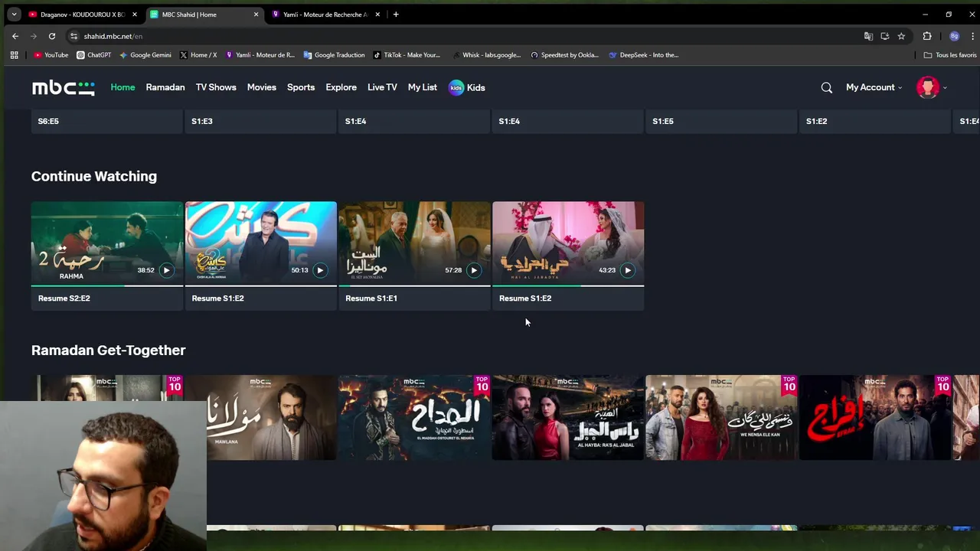
Task: Open Tous les favoris folder
Action: [x=950, y=55]
